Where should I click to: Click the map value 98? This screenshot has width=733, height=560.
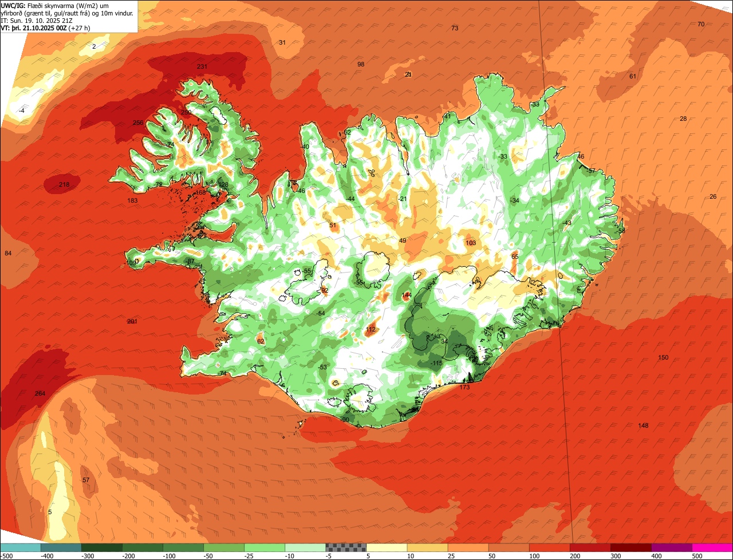pyautogui.click(x=361, y=64)
